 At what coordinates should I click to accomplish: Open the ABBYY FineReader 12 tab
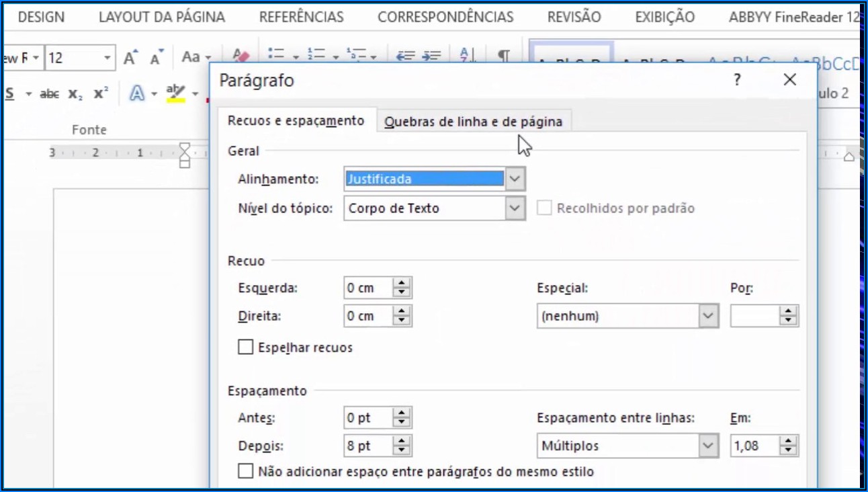(795, 17)
